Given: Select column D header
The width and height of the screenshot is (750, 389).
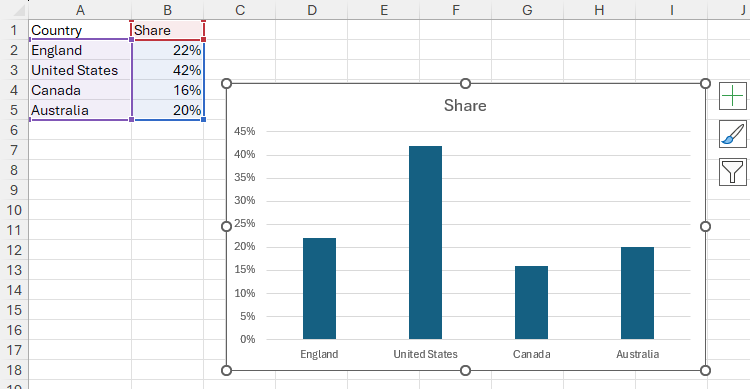Looking at the screenshot, I should (x=312, y=10).
